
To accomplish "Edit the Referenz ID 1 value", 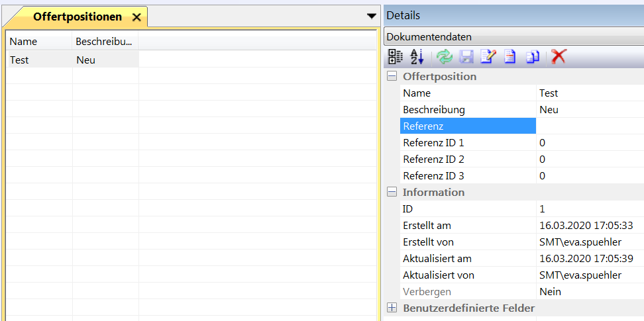I will [588, 142].
